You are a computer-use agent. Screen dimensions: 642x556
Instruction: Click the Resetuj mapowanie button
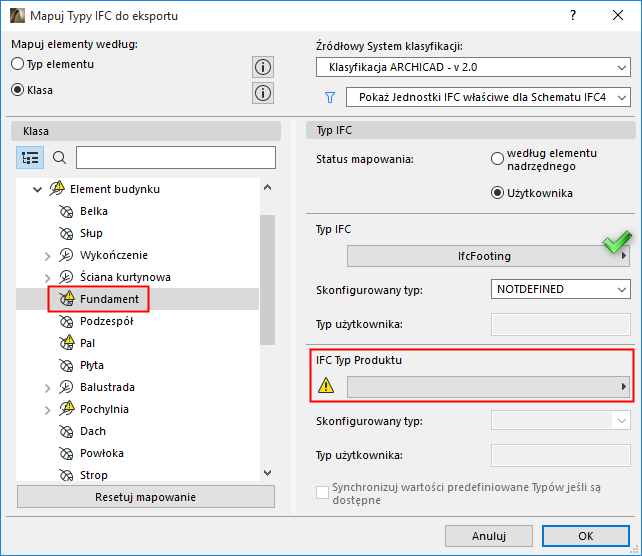coord(145,497)
